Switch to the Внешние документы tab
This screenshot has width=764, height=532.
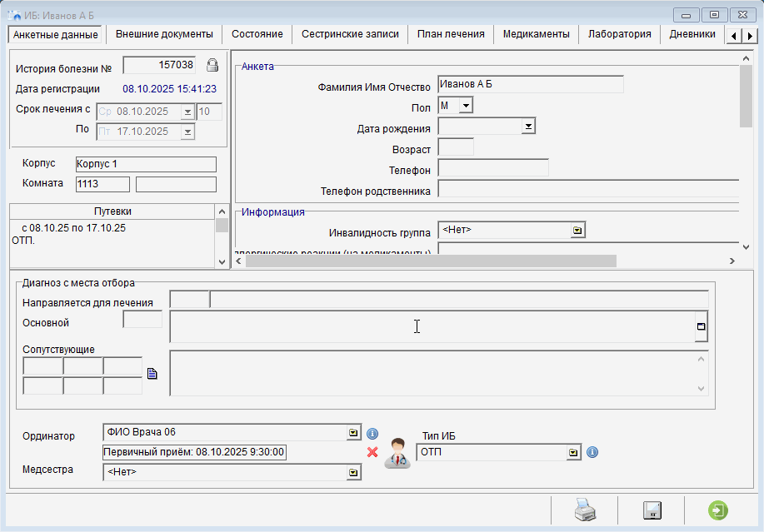pos(164,34)
